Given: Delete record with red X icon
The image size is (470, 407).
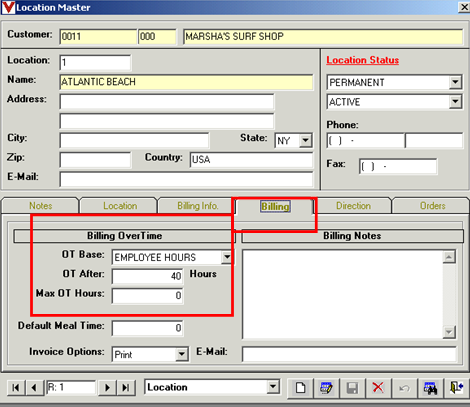Looking at the screenshot, I should tap(378, 388).
